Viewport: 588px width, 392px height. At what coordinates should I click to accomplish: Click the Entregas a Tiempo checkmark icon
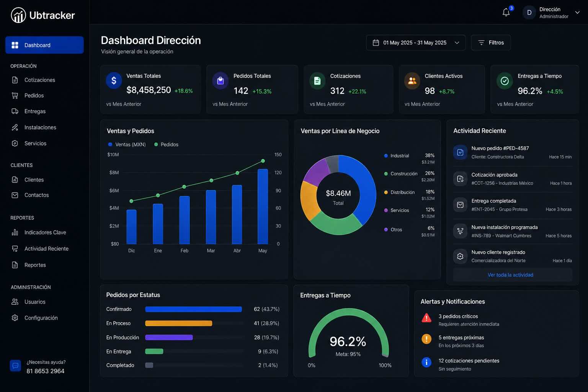(505, 81)
